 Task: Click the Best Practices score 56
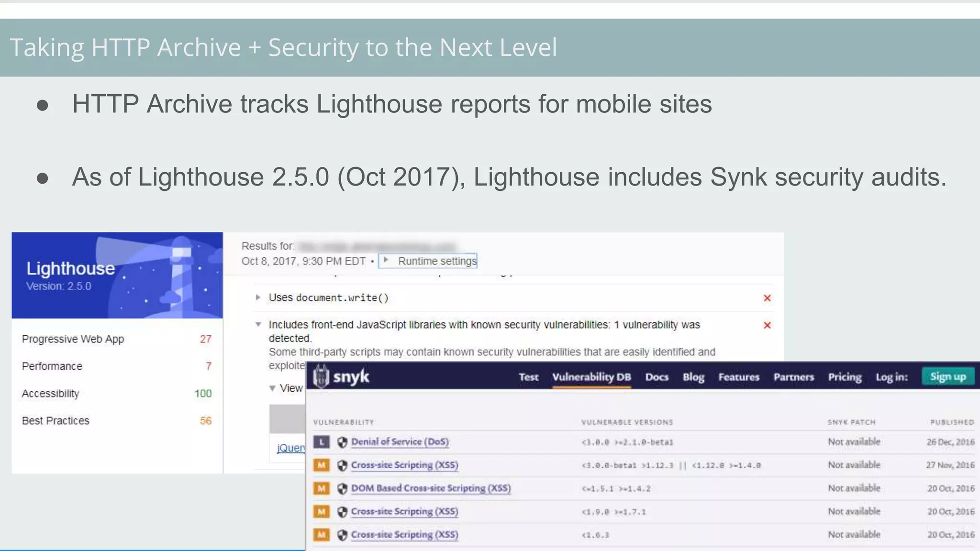(206, 421)
